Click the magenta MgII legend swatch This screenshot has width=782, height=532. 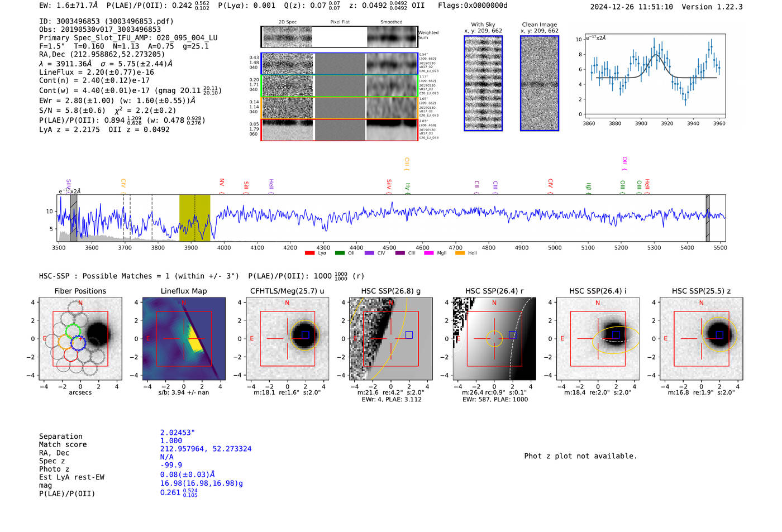click(x=429, y=253)
